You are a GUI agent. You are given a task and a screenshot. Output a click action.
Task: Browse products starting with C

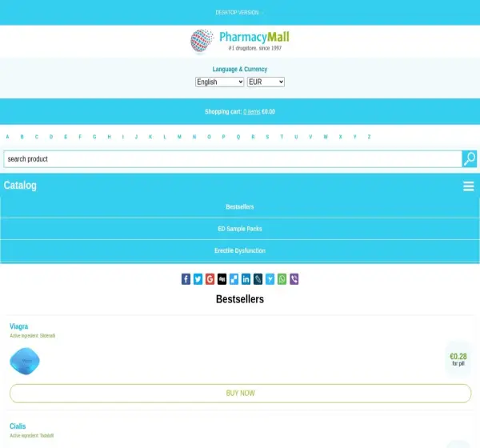[37, 137]
